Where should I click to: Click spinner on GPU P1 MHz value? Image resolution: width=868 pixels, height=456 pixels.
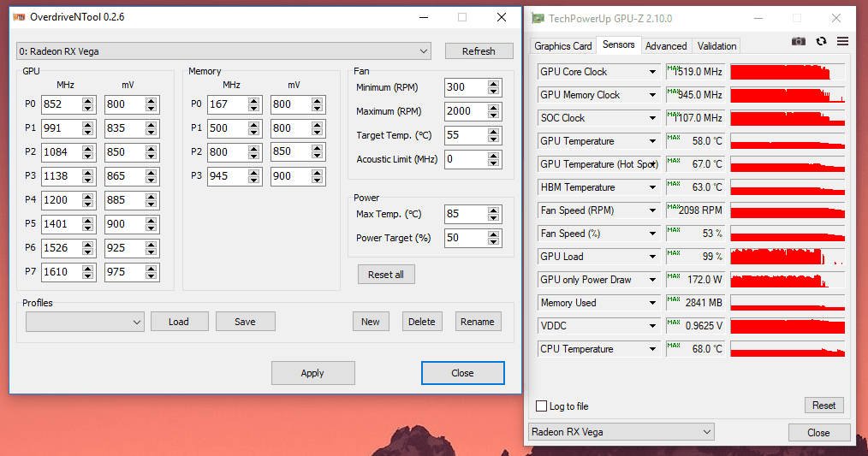pyautogui.click(x=87, y=128)
